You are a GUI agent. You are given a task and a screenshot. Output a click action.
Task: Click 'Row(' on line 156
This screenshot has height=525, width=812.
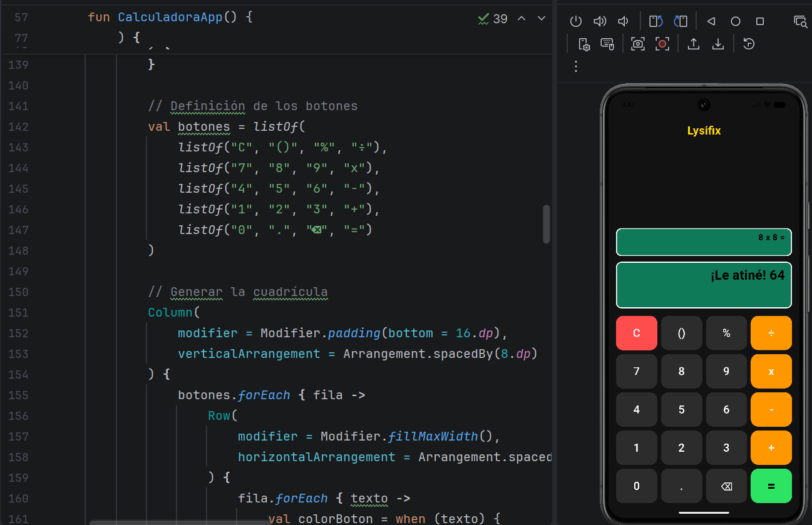coord(223,415)
